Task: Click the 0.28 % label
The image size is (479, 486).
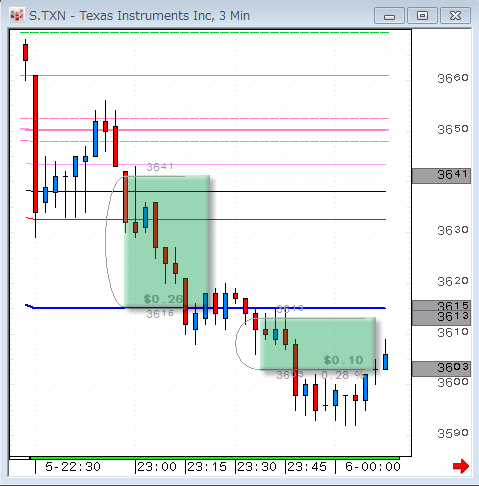Action: [342, 375]
